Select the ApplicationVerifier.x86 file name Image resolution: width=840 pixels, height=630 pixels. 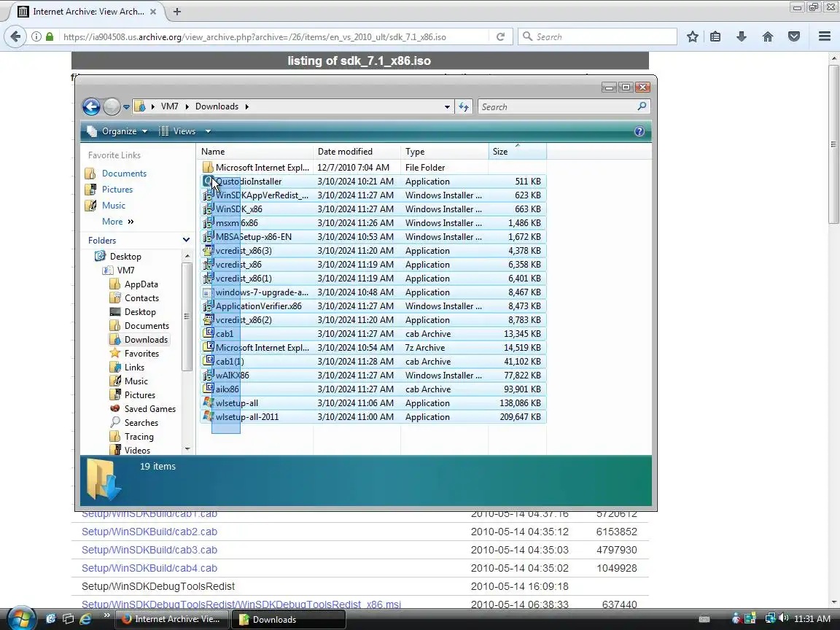click(259, 306)
